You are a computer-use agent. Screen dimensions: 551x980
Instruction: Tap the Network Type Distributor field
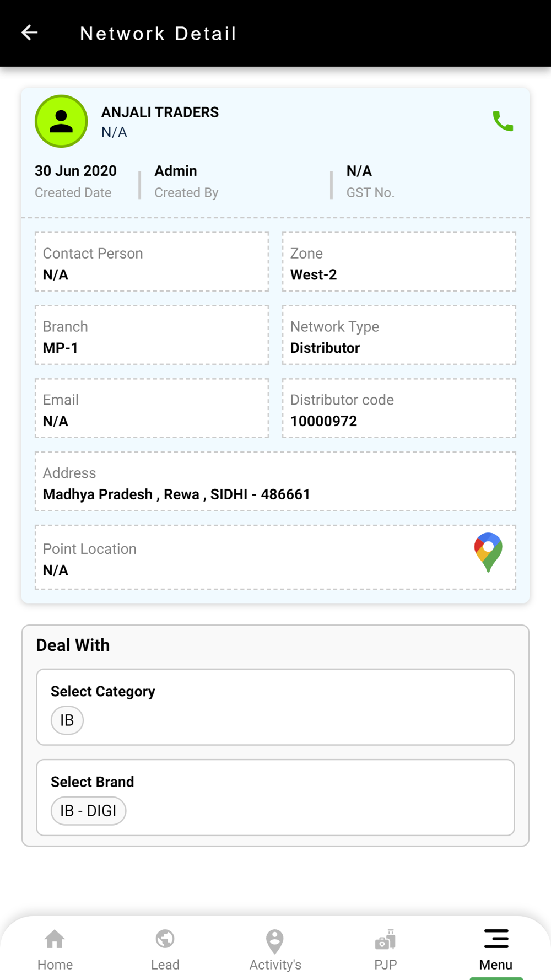coord(399,335)
